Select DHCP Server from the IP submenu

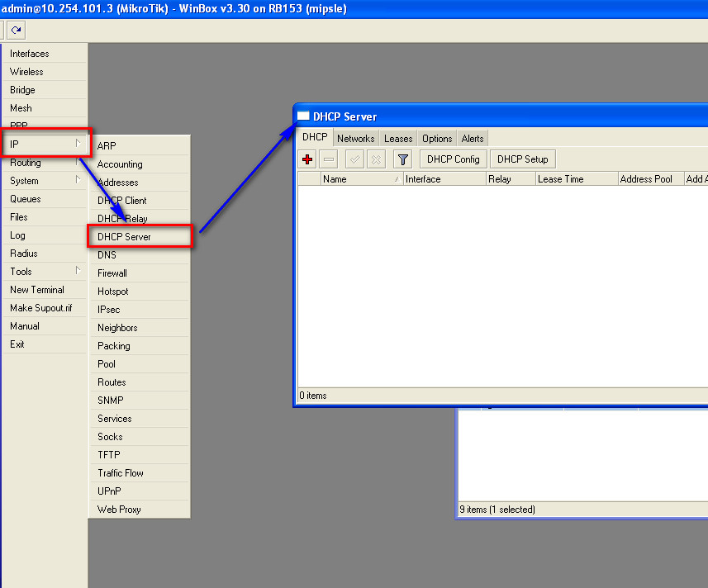[x=140, y=236]
